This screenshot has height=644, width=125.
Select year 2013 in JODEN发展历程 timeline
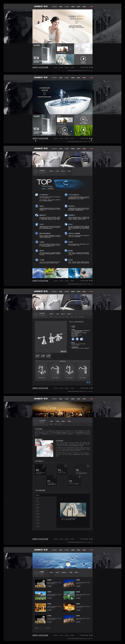click(x=37, y=495)
